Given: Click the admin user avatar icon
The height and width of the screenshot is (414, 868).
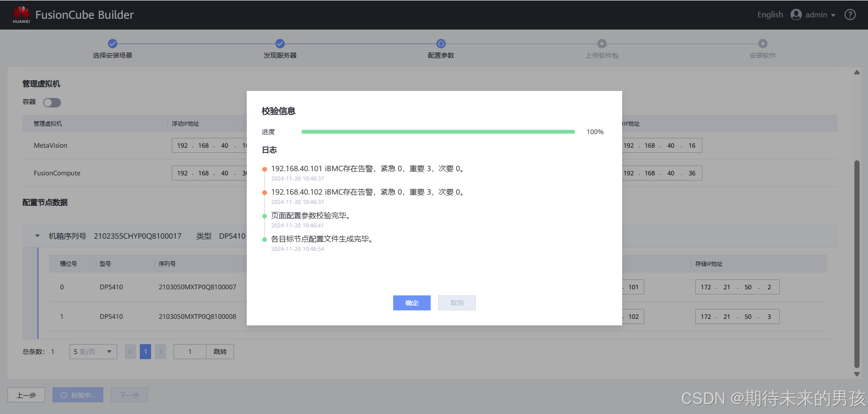Looking at the screenshot, I should (x=796, y=15).
